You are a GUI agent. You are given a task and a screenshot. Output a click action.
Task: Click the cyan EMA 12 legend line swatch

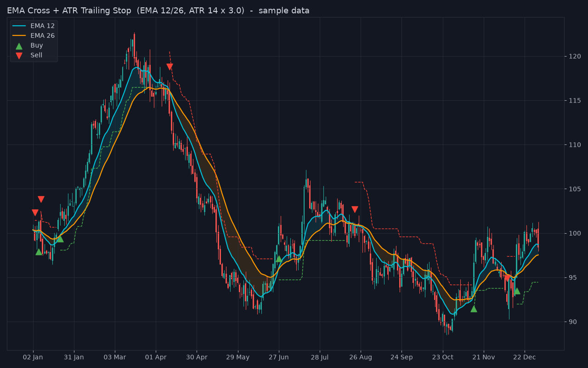click(x=19, y=26)
